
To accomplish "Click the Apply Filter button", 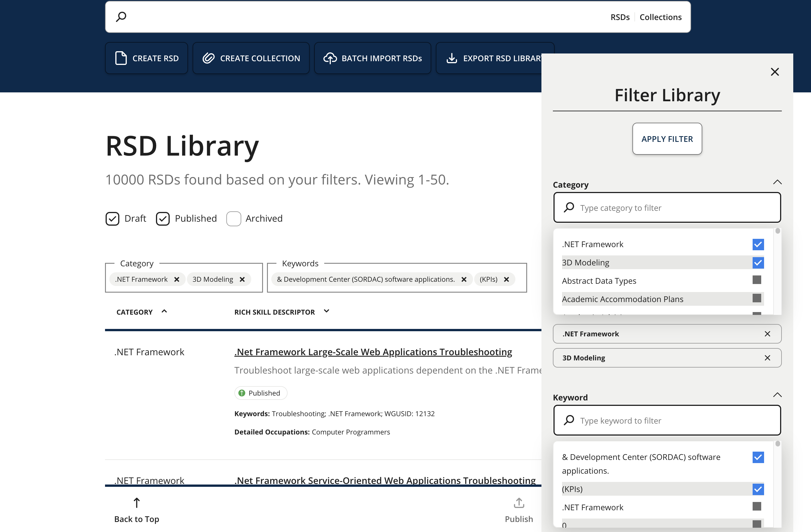I will (667, 139).
